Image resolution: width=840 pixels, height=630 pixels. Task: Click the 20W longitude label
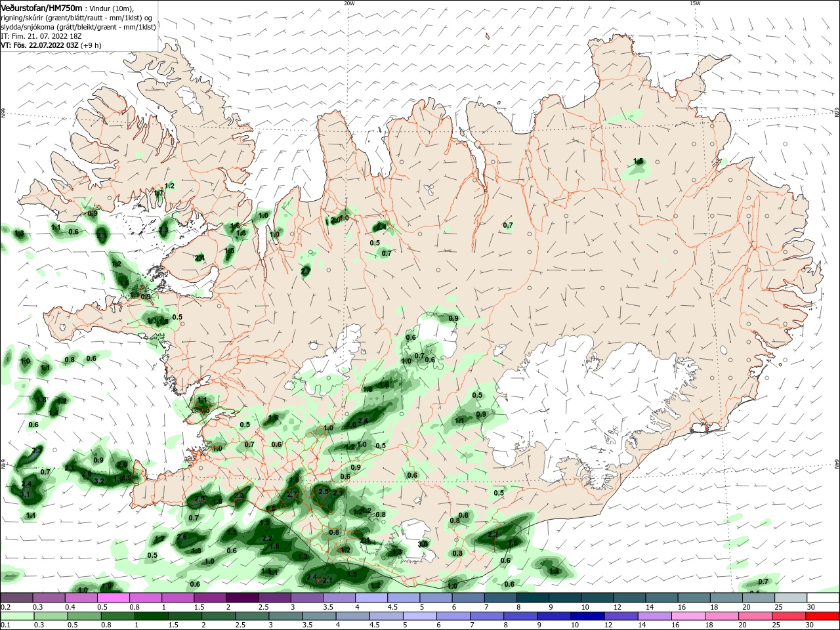tap(349, 3)
